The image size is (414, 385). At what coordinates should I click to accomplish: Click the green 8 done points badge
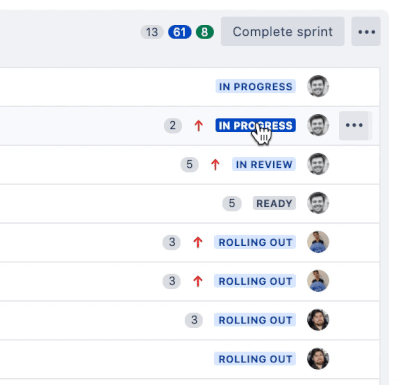[205, 32]
